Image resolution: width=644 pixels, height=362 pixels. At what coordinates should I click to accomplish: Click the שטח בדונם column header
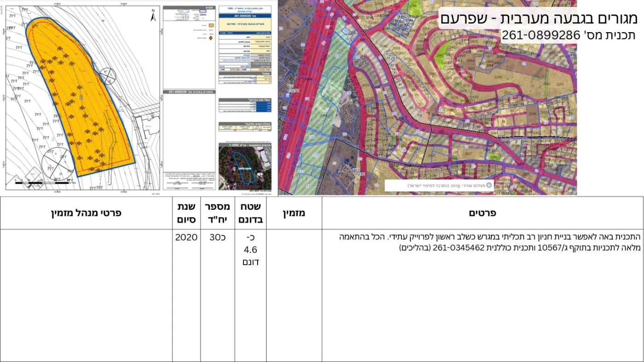(251, 213)
